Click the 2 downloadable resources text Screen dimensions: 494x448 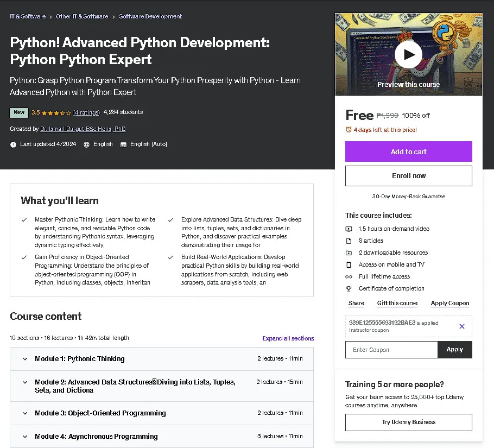[x=393, y=253]
